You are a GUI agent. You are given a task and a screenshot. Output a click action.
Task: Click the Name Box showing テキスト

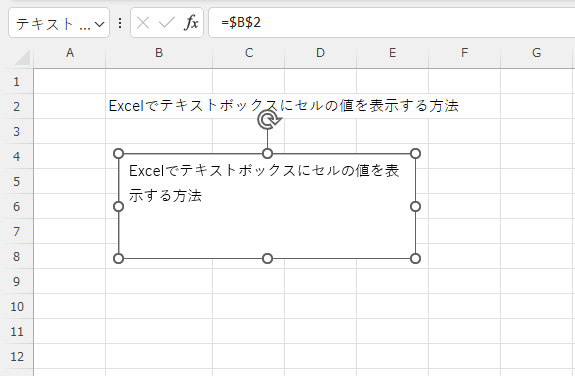tap(59, 23)
